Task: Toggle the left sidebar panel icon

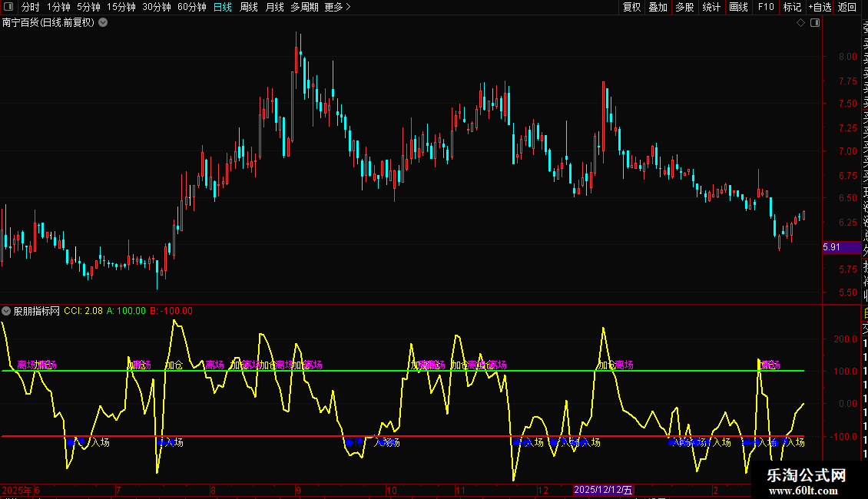Action: click(8, 7)
